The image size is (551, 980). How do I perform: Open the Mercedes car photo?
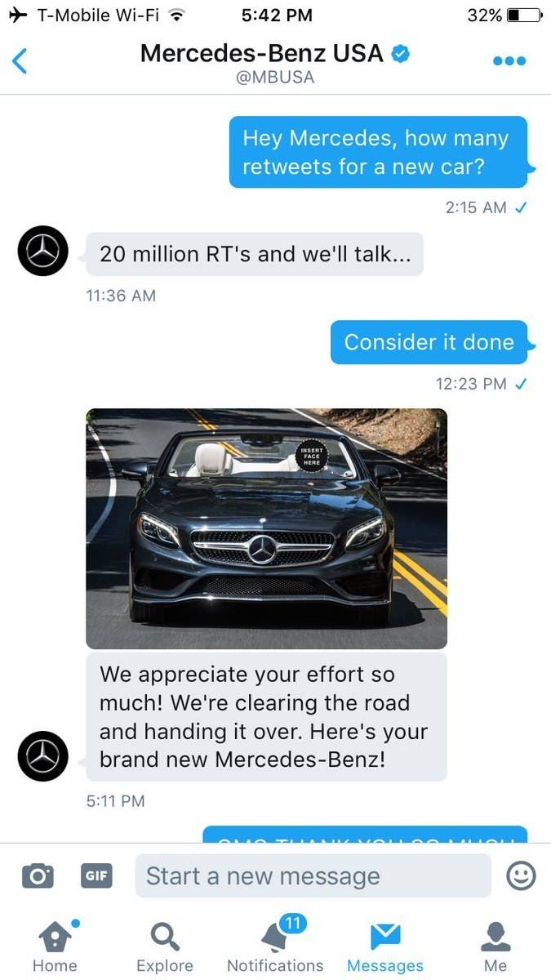tap(266, 528)
